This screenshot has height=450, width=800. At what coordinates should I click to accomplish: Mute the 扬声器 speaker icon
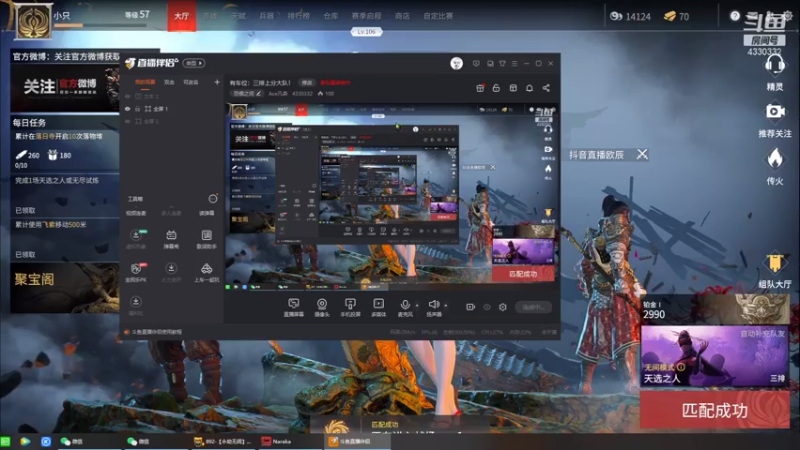(434, 305)
